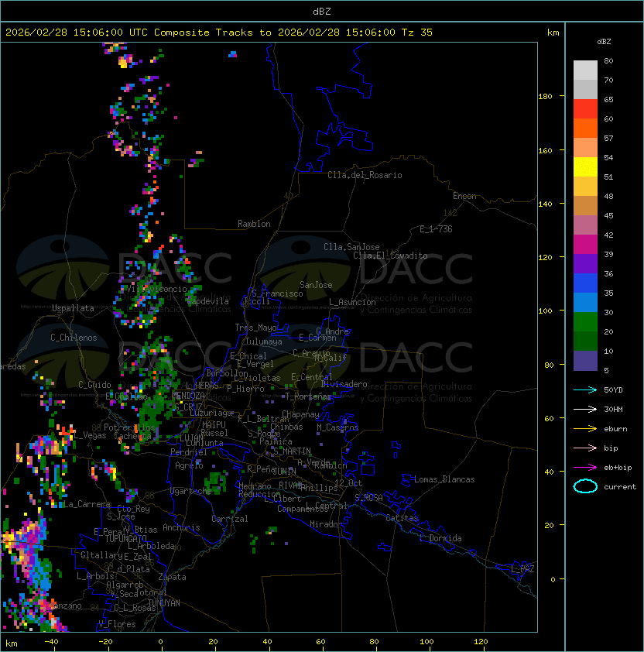This screenshot has height=652, width=644.
Task: Click the cyan 'current' ellipse symbol
Action: [x=585, y=486]
